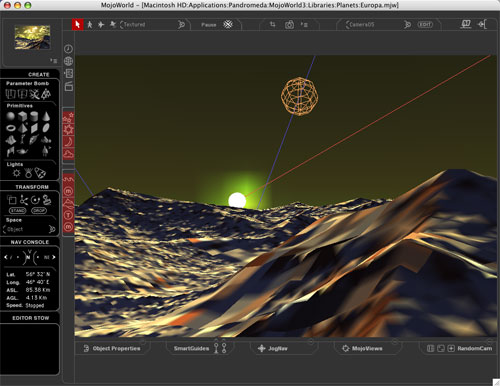This screenshot has width=500, height=386.
Task: Toggle the second SmartGuides marker icon
Action: (224, 348)
